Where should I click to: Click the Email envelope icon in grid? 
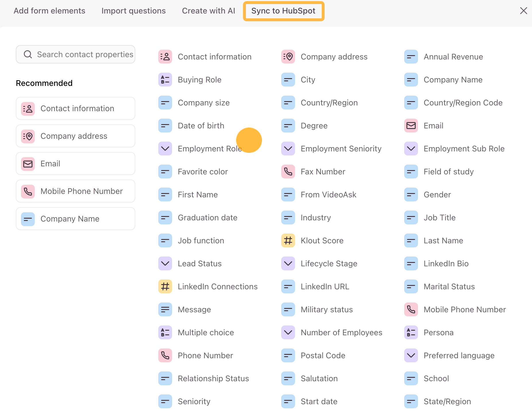click(411, 126)
